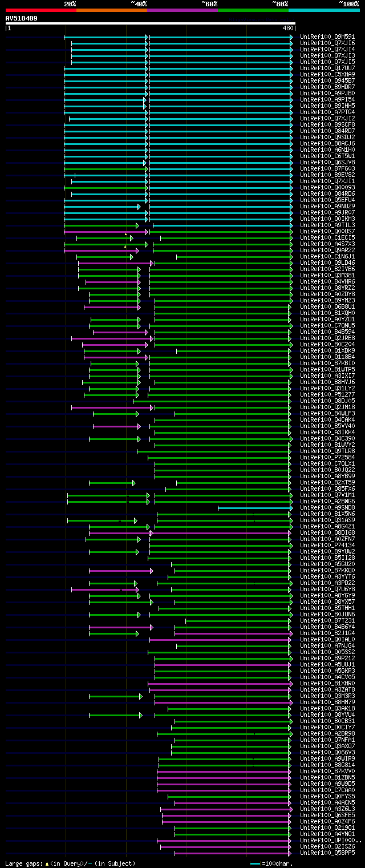Select label UniRef100_Q9SDJ2
The image size is (365, 868).
pyautogui.click(x=327, y=137)
